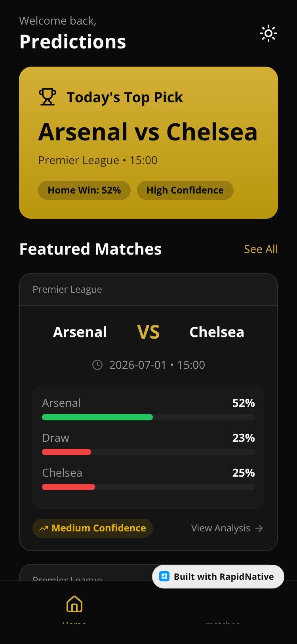The image size is (297, 644).
Task: Select the gold VS text in match card
Action: click(148, 332)
